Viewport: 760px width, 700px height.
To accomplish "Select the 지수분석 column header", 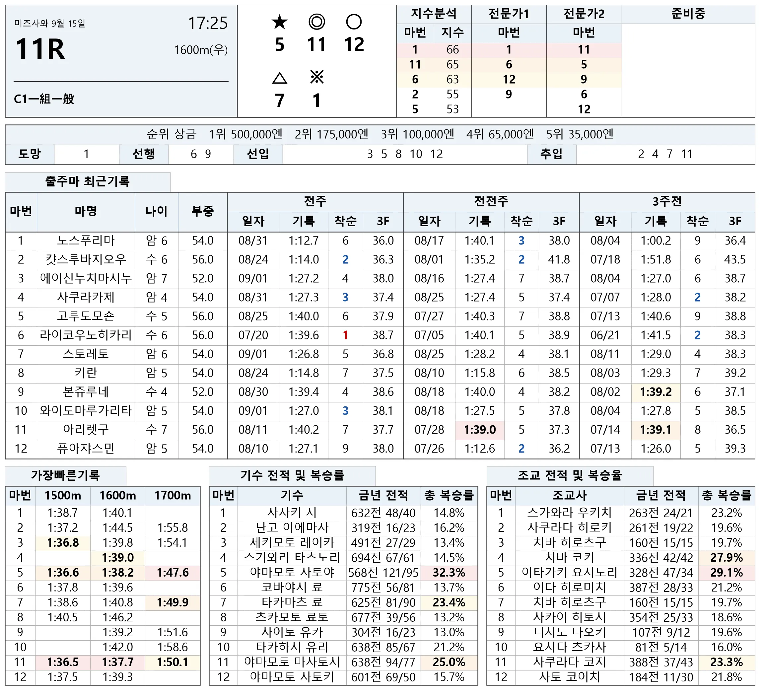I will tap(434, 14).
